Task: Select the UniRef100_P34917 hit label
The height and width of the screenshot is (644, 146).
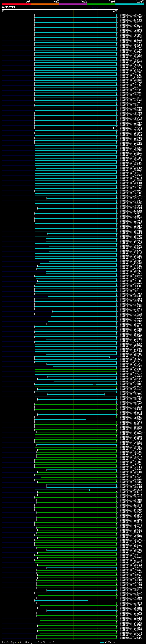Action: click(131, 344)
